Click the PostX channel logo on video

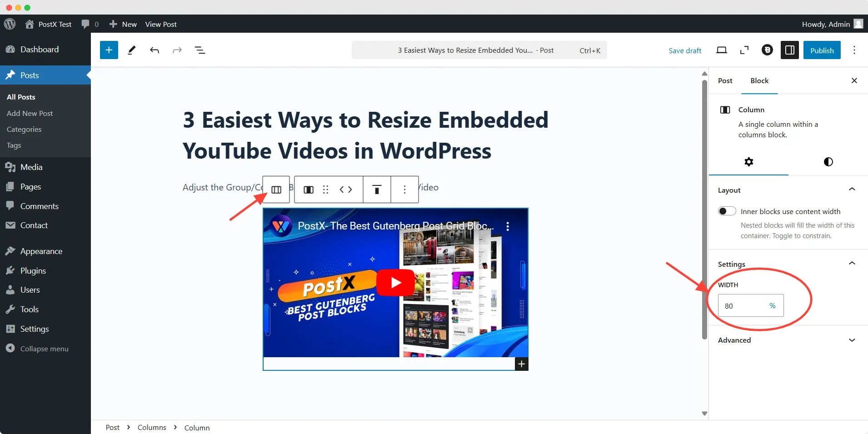281,226
